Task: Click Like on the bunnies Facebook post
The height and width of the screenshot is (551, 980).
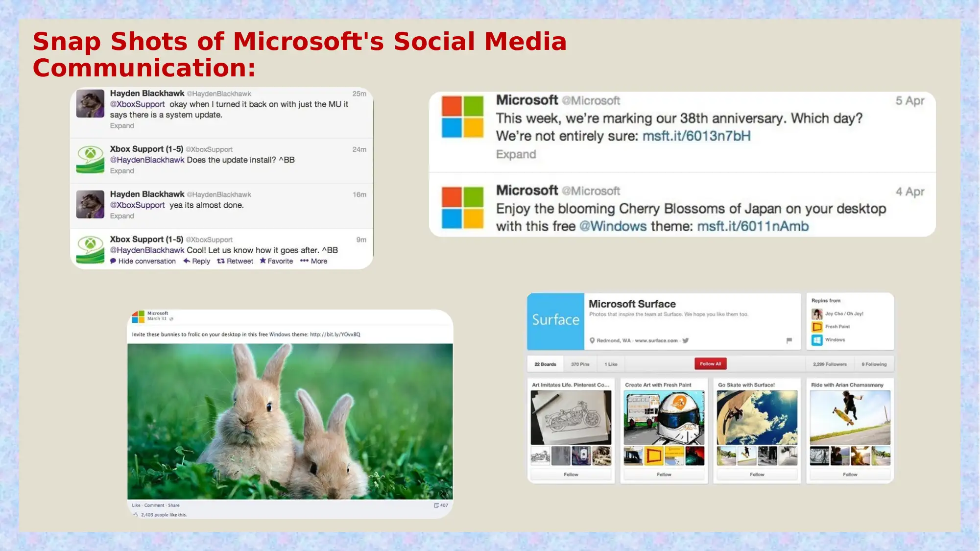Action: tap(136, 505)
